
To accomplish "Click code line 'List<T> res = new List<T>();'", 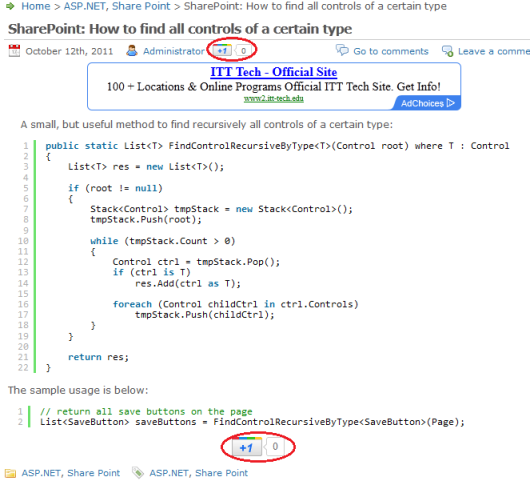I will tap(146, 167).
